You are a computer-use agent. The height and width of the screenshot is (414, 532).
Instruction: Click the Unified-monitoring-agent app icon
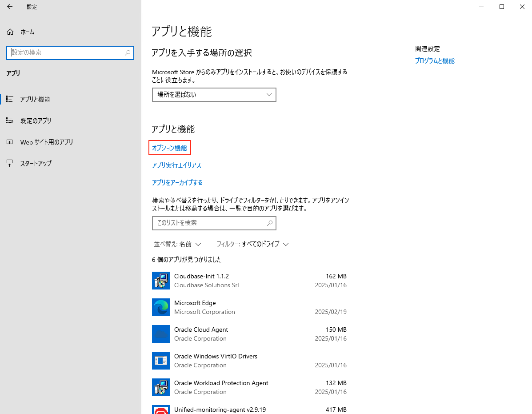tap(161, 410)
